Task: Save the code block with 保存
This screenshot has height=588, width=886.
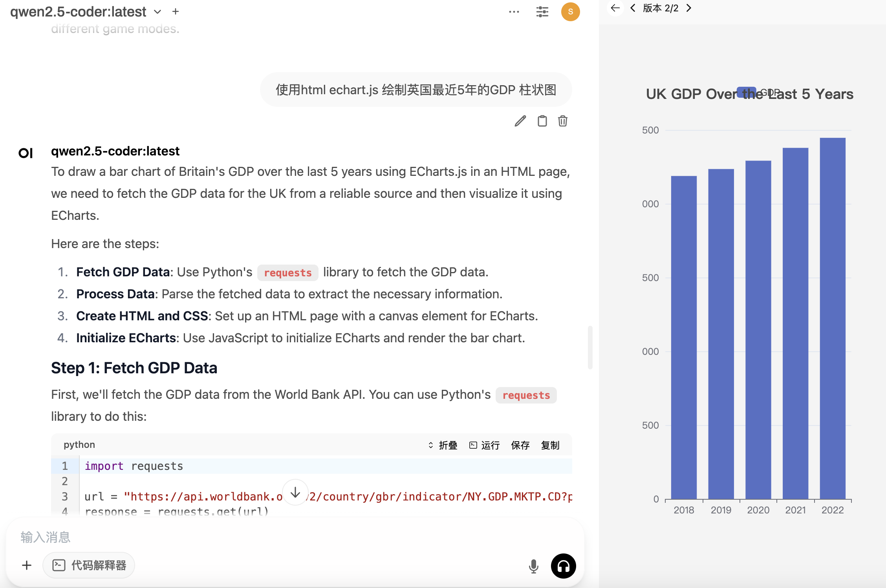Action: coord(520,445)
